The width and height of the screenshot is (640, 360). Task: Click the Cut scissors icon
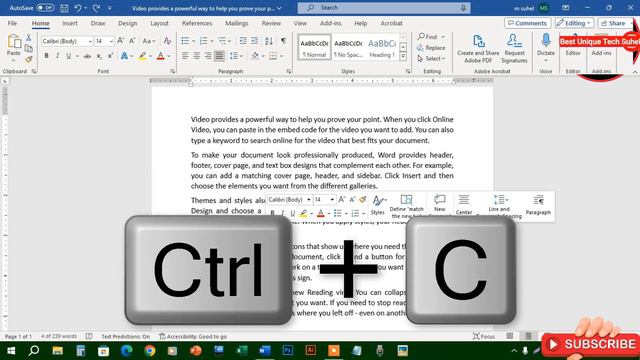point(29,38)
